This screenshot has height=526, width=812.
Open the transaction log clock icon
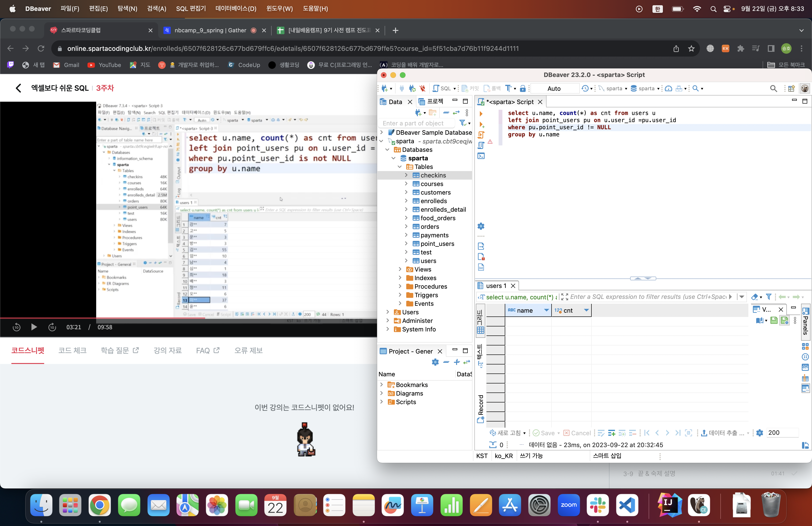point(585,88)
